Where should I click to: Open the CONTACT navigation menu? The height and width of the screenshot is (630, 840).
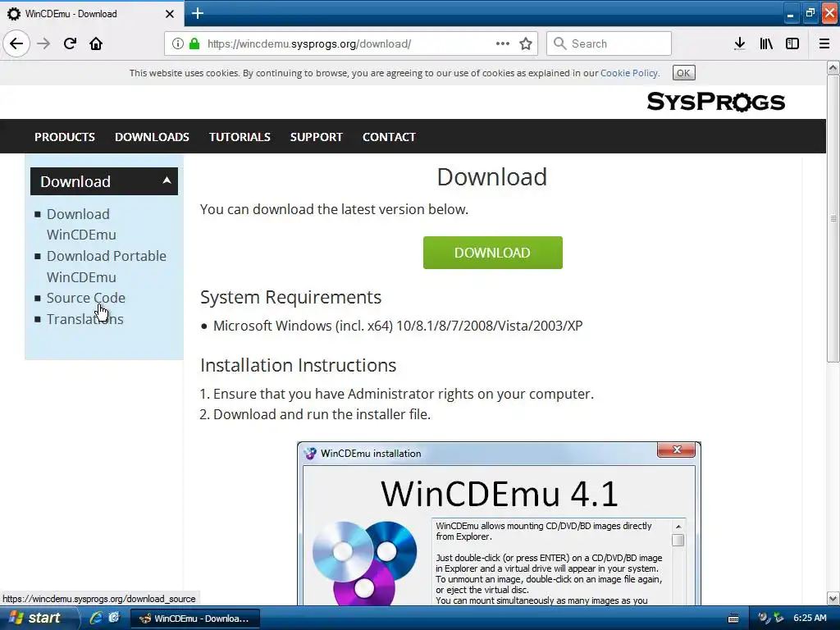pyautogui.click(x=389, y=137)
